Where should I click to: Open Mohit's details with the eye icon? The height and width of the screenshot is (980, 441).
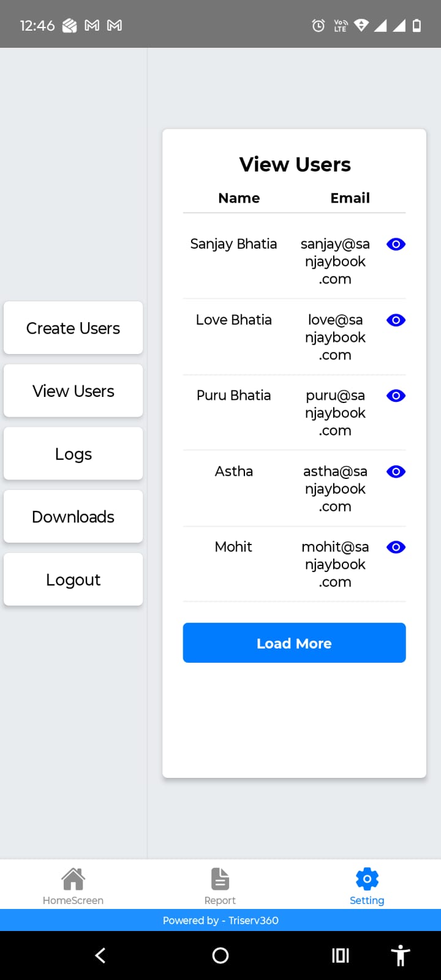[396, 547]
